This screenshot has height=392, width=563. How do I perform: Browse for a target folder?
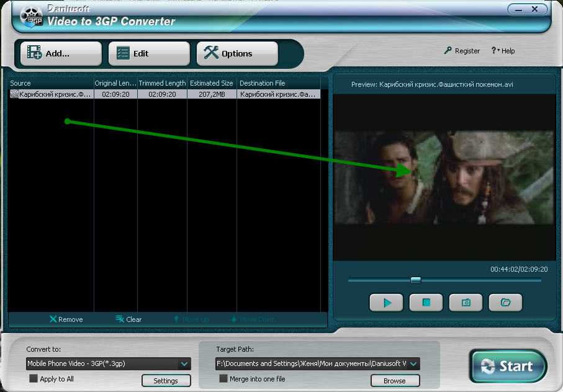[395, 380]
